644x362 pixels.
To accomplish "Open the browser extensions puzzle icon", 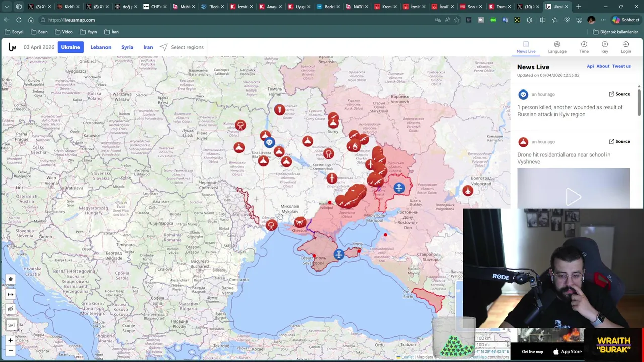I will coord(529,20).
